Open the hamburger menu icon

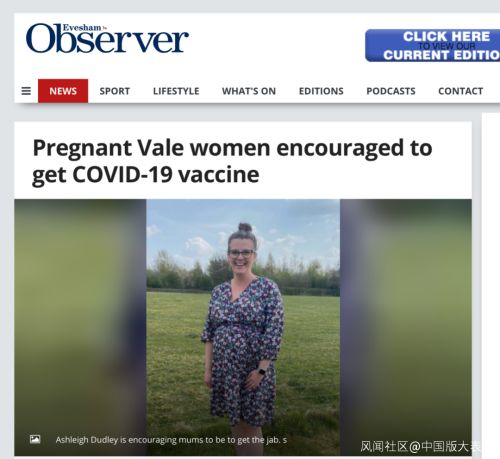click(x=26, y=91)
